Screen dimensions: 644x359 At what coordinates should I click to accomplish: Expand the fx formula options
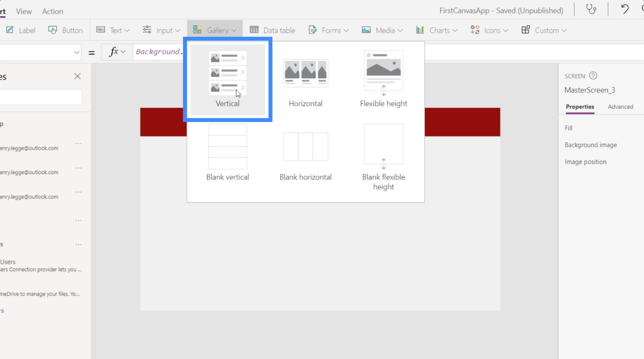117,52
